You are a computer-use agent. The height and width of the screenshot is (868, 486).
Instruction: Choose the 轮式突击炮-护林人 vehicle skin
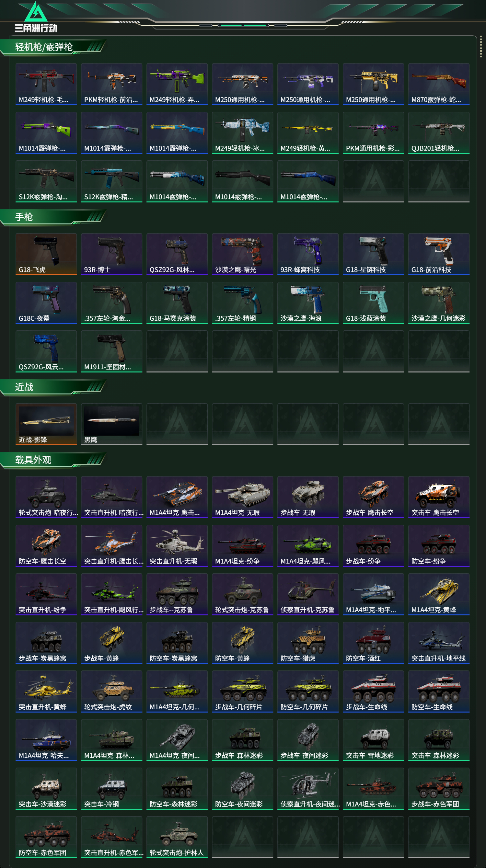[x=177, y=837]
